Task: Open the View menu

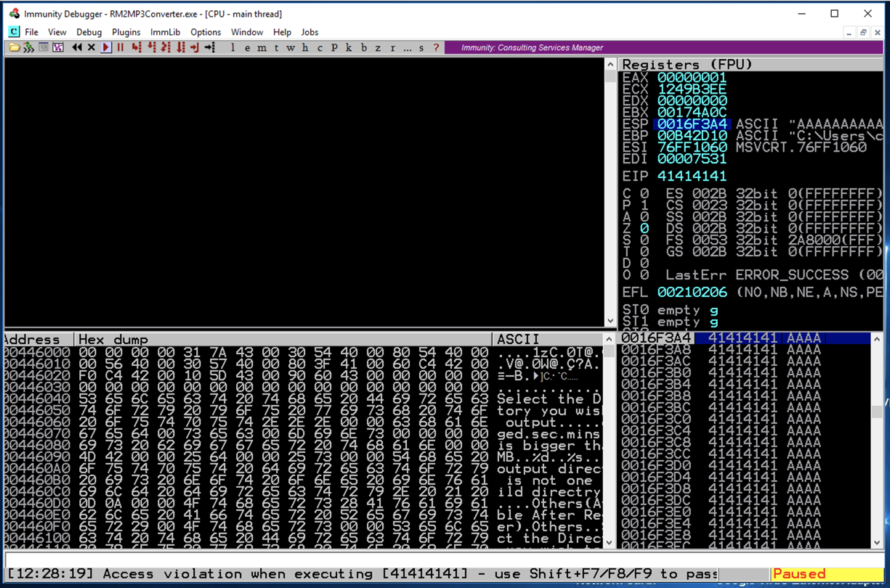Action: click(x=57, y=32)
